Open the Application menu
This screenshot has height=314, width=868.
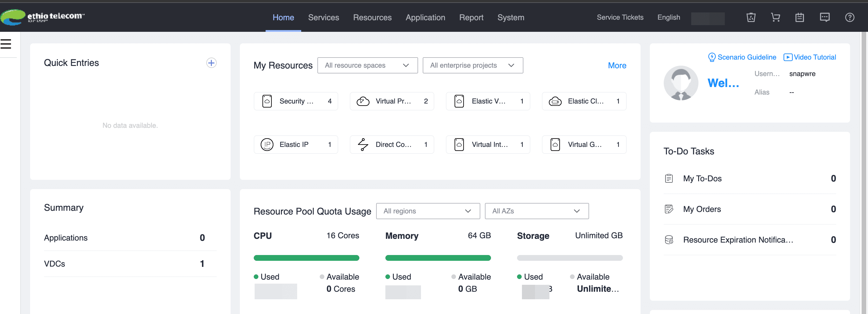425,18
